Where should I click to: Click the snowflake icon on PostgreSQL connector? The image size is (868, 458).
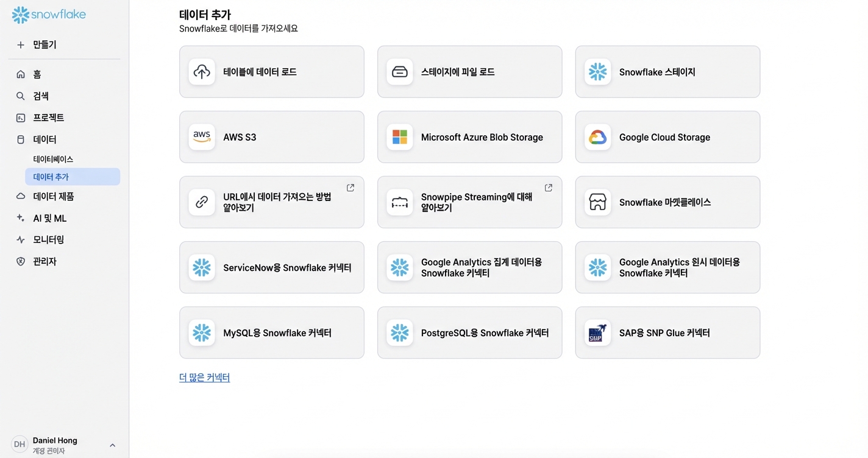400,333
